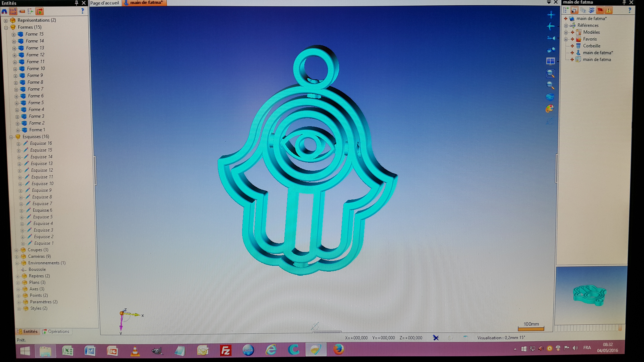Click the blue cube view icon in viewport toolbar
The height and width of the screenshot is (362, 644).
point(550,97)
